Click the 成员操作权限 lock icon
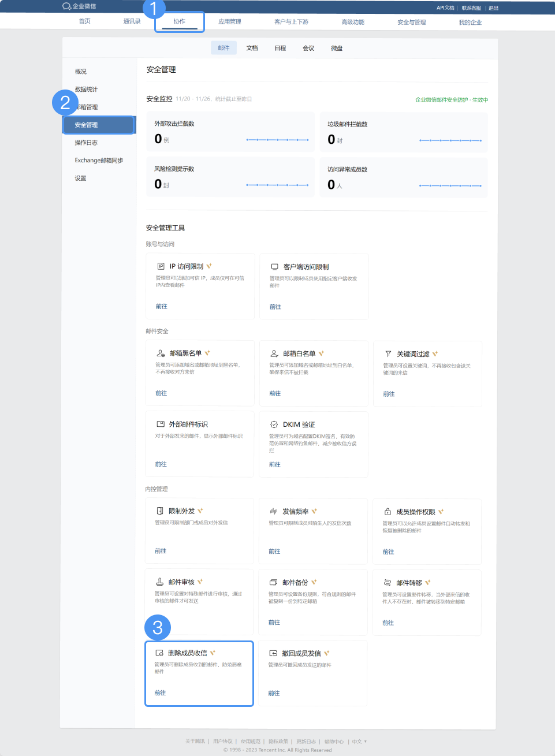 [x=388, y=512]
